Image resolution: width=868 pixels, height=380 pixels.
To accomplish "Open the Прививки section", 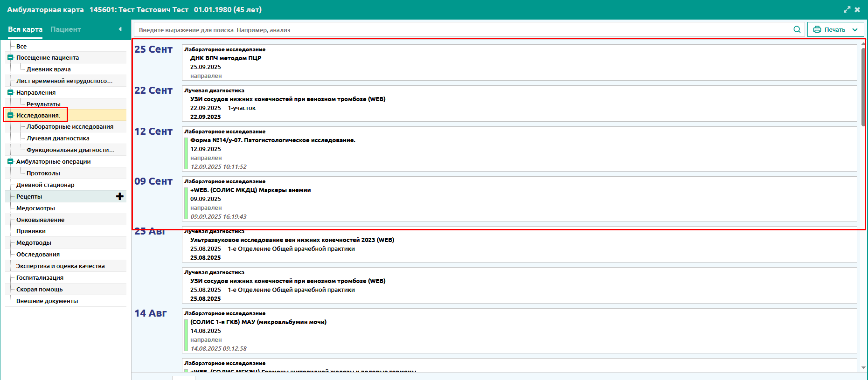I will tap(31, 231).
